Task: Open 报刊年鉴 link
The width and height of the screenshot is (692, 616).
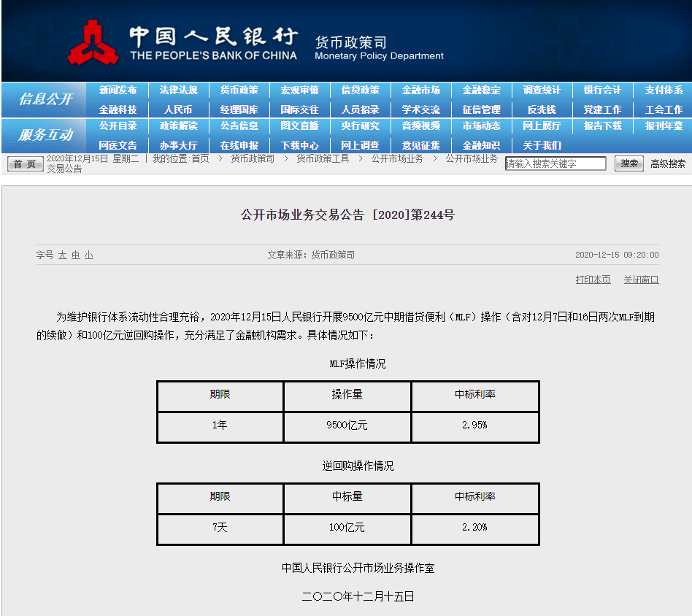Action: pos(664,126)
